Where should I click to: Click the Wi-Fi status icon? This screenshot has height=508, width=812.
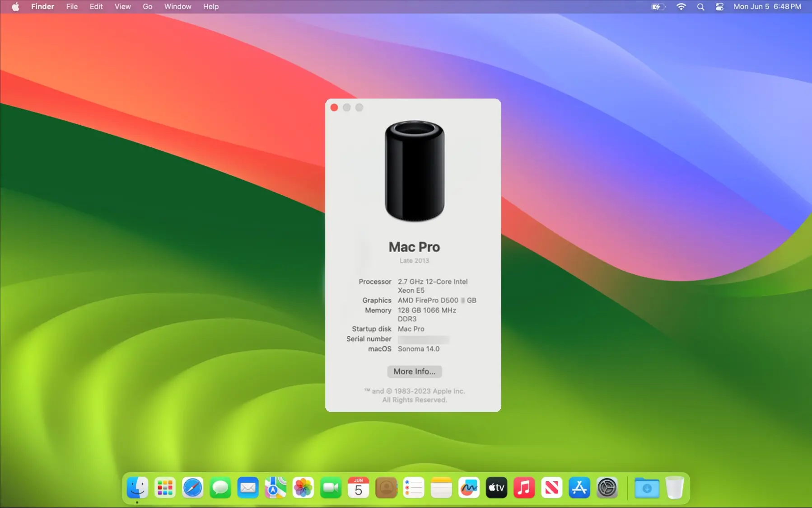681,7
